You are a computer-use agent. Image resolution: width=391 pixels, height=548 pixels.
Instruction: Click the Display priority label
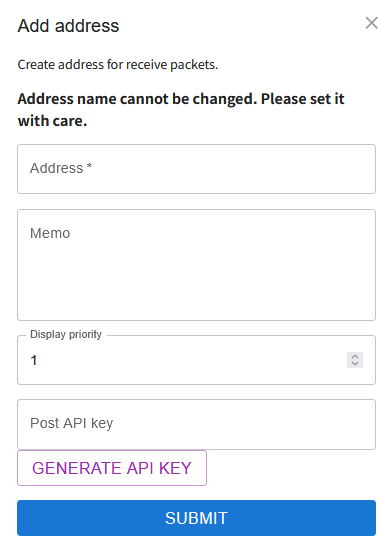click(66, 334)
